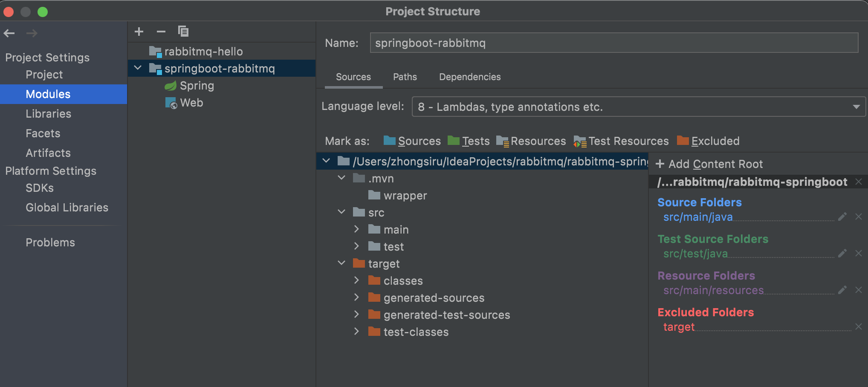Switch to the Paths tab
This screenshot has width=868, height=387.
pos(405,77)
